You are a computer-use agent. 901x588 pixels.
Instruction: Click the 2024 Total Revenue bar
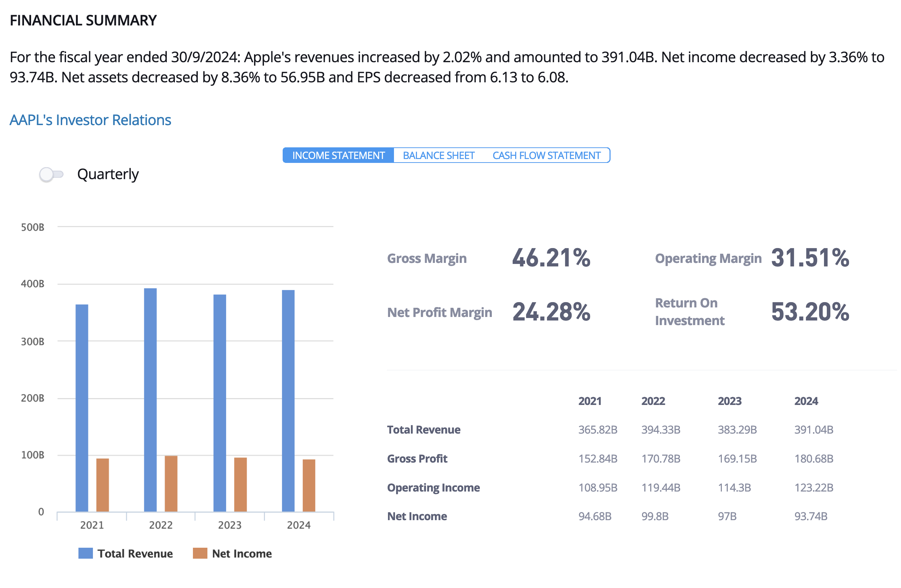pos(288,401)
